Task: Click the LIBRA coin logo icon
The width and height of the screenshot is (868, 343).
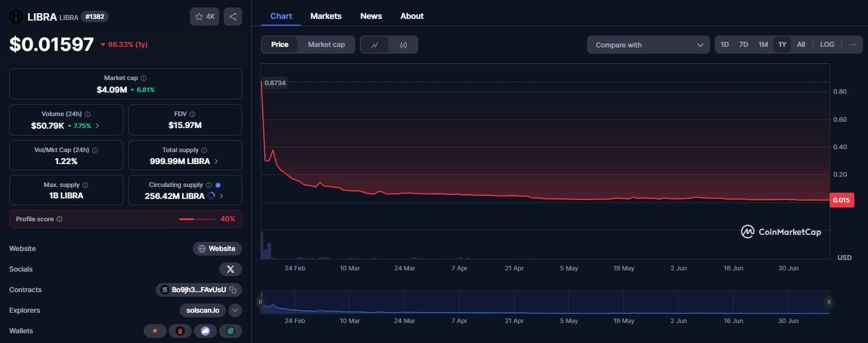Action: point(15,17)
